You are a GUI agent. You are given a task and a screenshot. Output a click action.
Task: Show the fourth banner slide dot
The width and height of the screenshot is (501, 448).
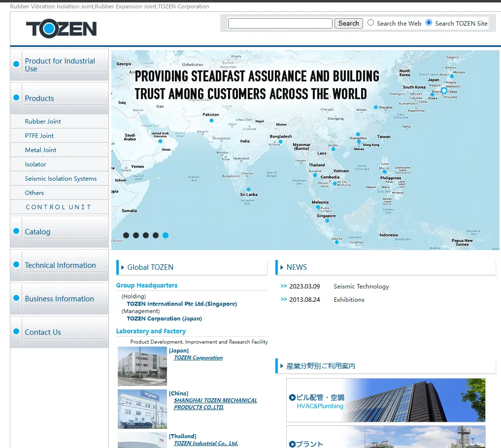pos(156,235)
